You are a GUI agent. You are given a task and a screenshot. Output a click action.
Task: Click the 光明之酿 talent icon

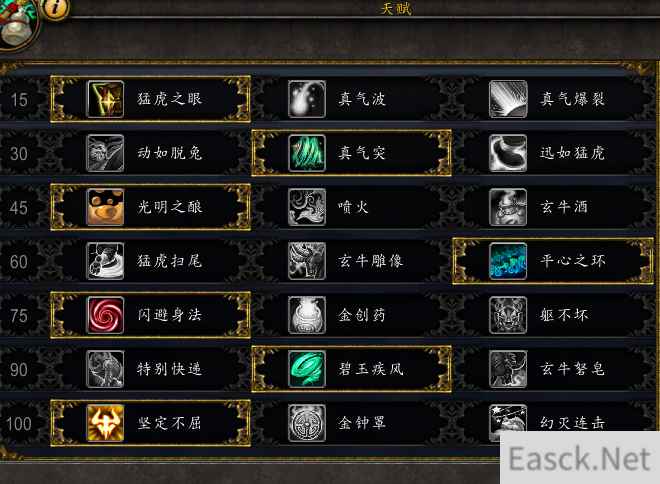pyautogui.click(x=105, y=207)
